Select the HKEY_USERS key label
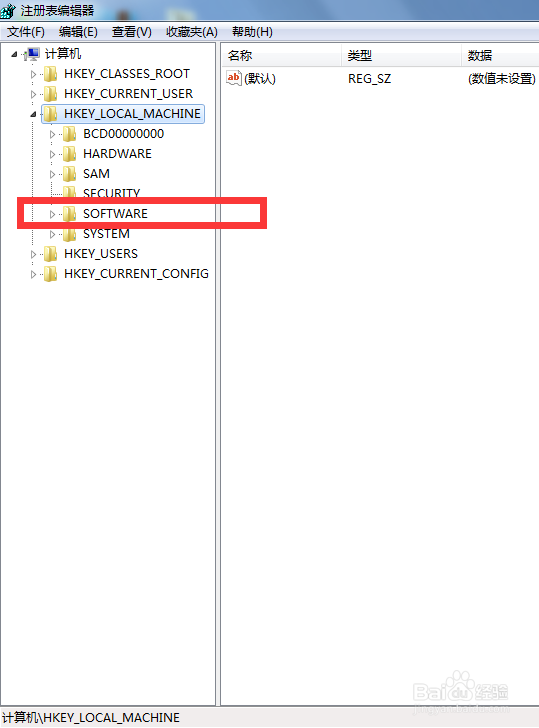 click(101, 254)
